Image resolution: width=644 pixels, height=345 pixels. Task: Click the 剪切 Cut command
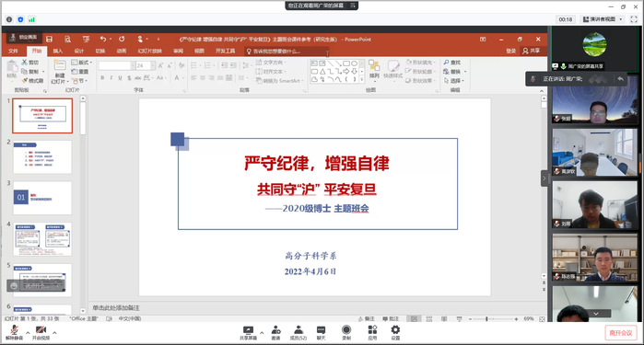30,63
